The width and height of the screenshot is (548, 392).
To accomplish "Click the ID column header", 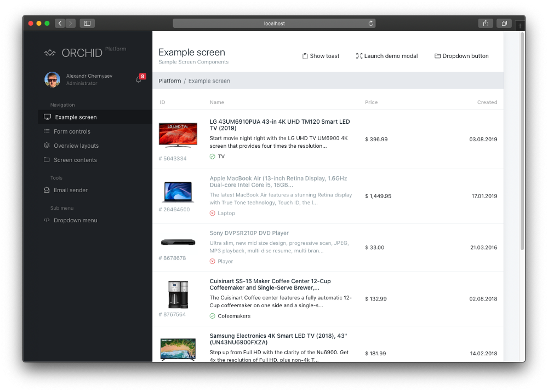I will pyautogui.click(x=162, y=102).
